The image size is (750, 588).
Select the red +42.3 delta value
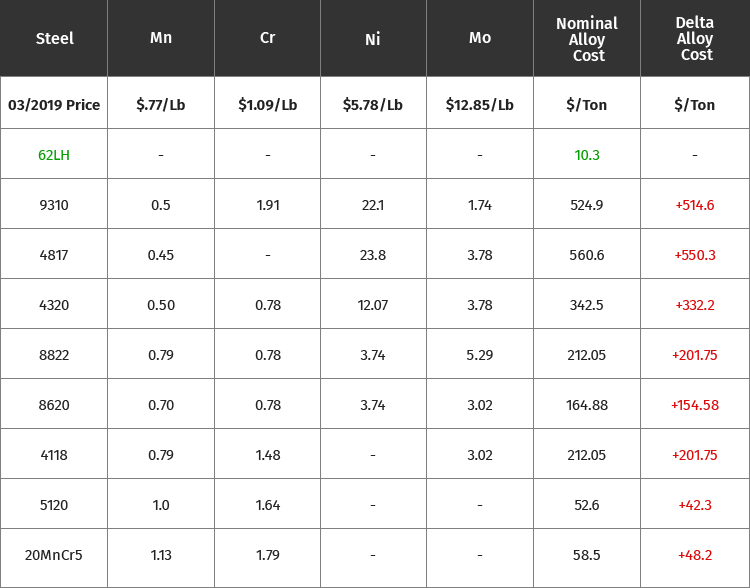click(695, 505)
